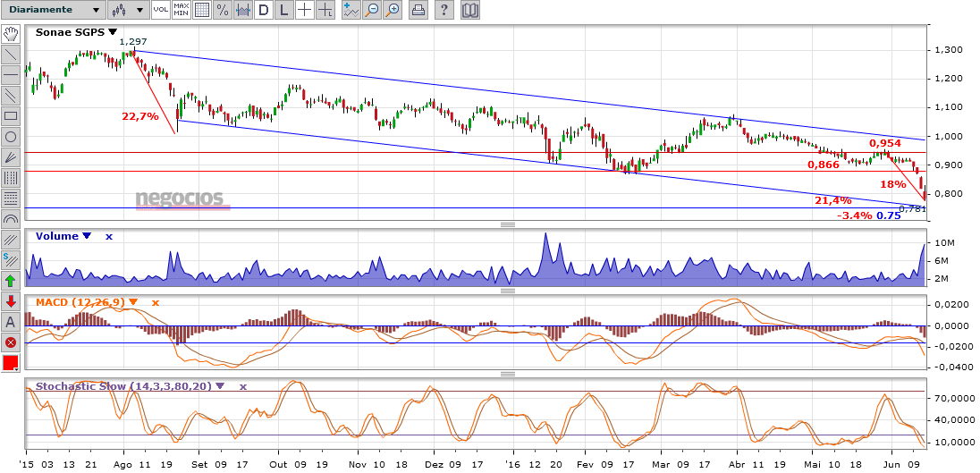Screen dimensions: 980x473
Task: Select the green up arrow marker tool
Action: (x=11, y=280)
